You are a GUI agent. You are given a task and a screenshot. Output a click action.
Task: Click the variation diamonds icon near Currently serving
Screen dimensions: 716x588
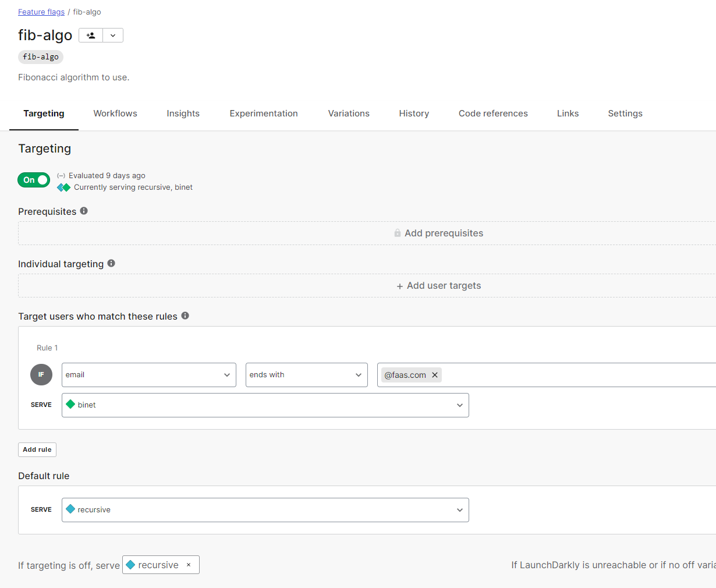point(64,187)
